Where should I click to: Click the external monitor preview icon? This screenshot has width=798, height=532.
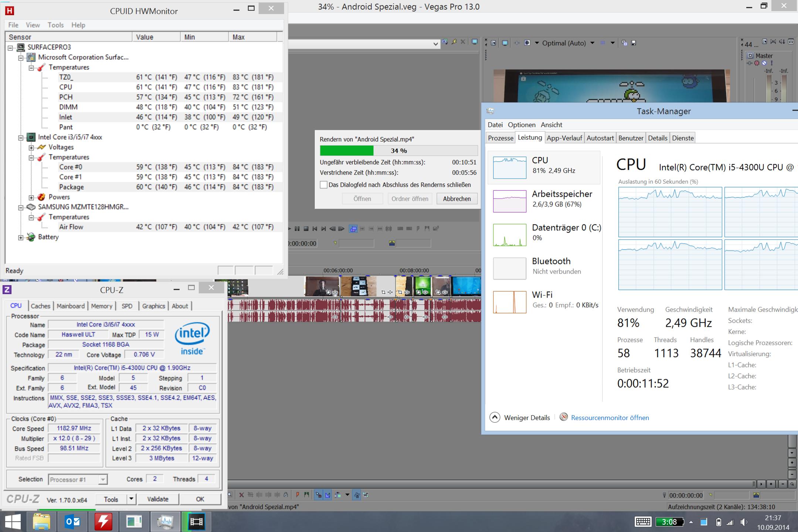pyautogui.click(x=505, y=43)
